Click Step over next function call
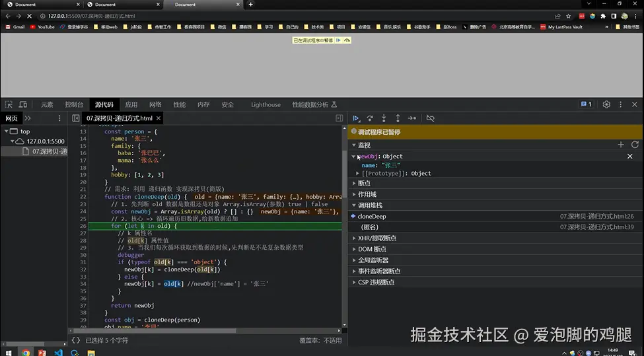 [370, 118]
